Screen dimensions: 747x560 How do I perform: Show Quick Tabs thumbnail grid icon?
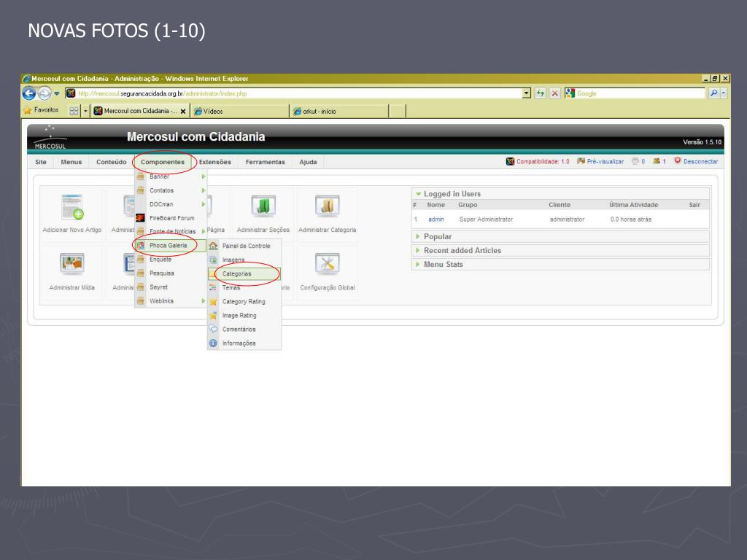click(x=74, y=111)
